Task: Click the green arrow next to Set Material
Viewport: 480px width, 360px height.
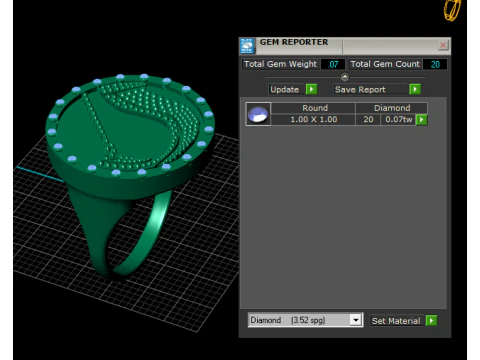Action: point(431,321)
